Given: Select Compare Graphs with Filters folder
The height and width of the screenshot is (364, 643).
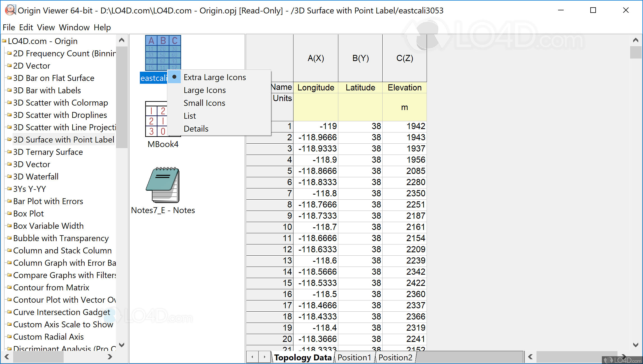Looking at the screenshot, I should coord(64,275).
